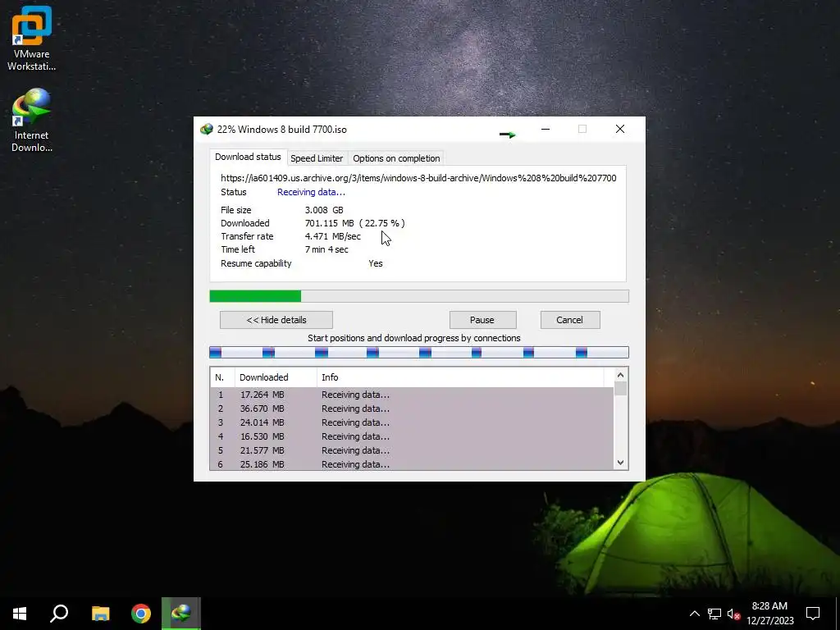Click the connections list scrollbar thumb
The width and height of the screenshot is (840, 630).
(620, 388)
